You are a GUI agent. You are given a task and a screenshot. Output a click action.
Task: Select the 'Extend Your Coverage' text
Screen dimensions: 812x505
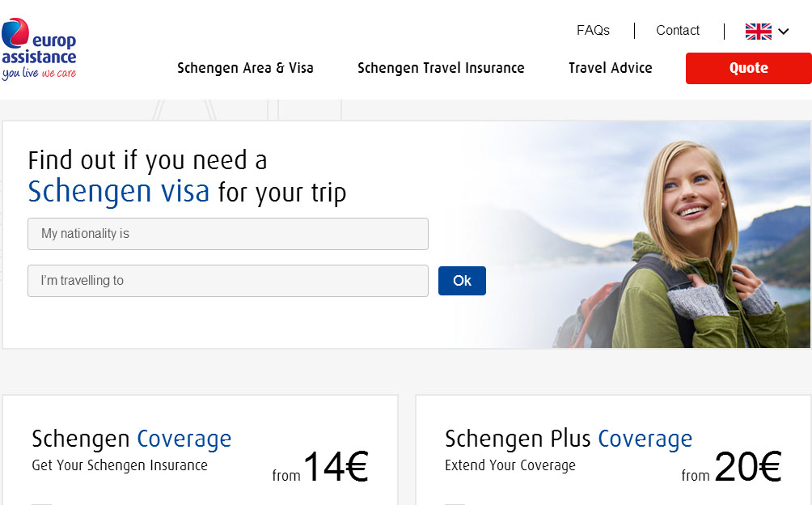510,465
